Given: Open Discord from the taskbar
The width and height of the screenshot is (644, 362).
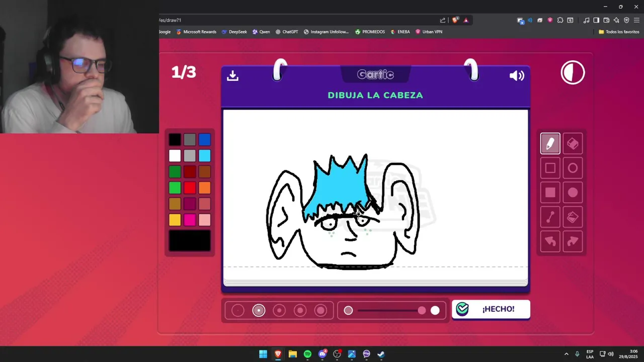Looking at the screenshot, I should 323,354.
